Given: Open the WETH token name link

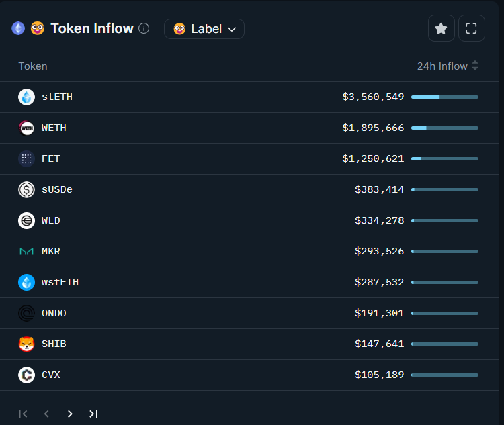Looking at the screenshot, I should (x=54, y=128).
